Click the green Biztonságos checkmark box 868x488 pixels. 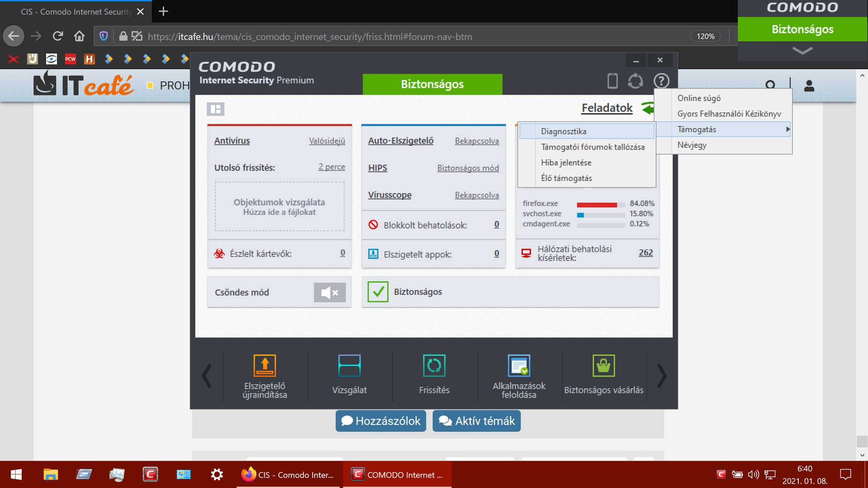click(x=378, y=292)
